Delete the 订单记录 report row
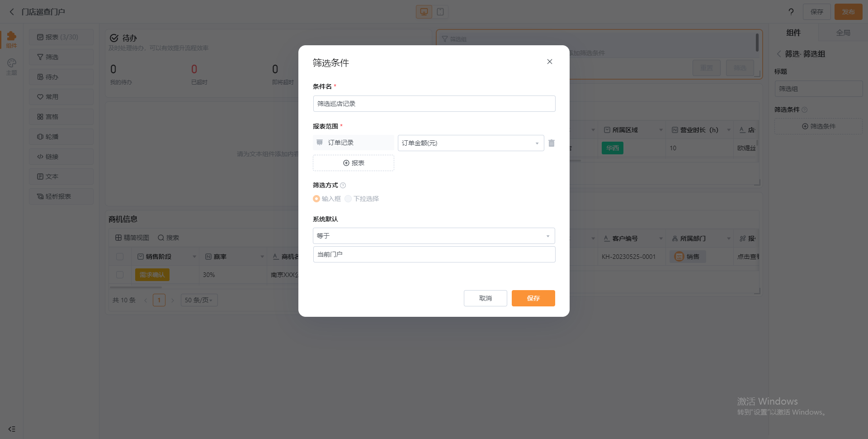The width and height of the screenshot is (868, 439). [x=552, y=143]
